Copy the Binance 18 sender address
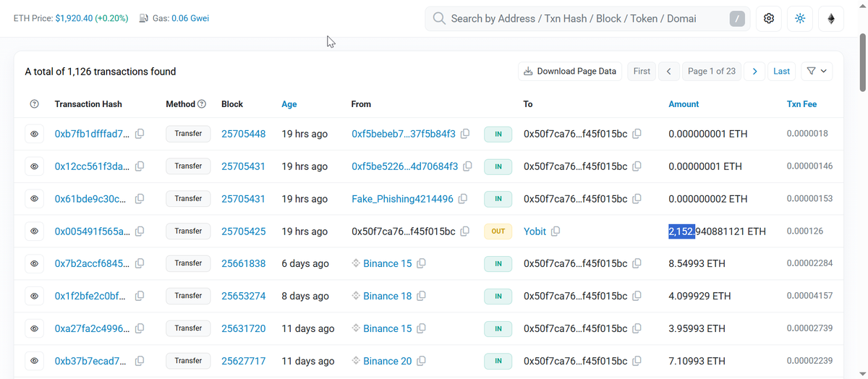The image size is (868, 379). pyautogui.click(x=421, y=296)
